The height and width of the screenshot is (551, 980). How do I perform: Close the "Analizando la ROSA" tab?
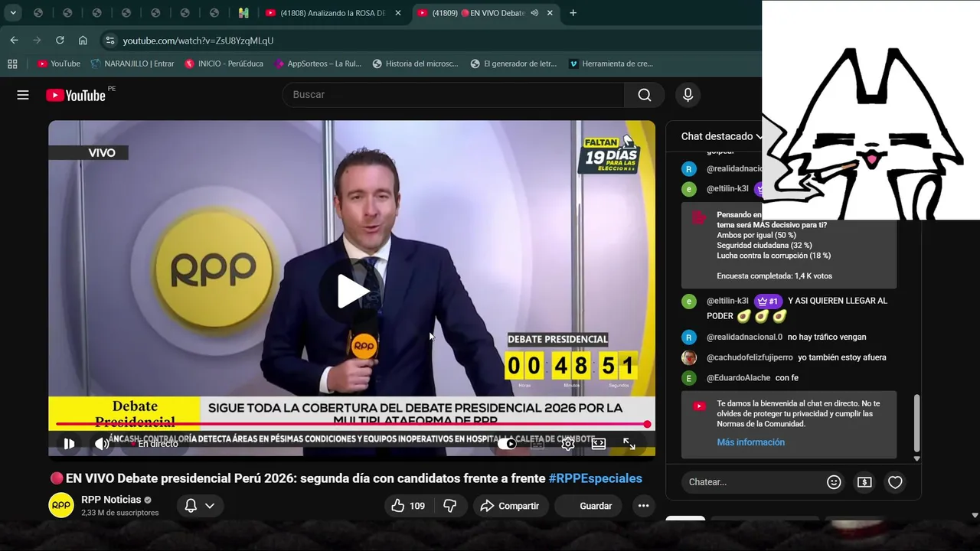pyautogui.click(x=397, y=13)
